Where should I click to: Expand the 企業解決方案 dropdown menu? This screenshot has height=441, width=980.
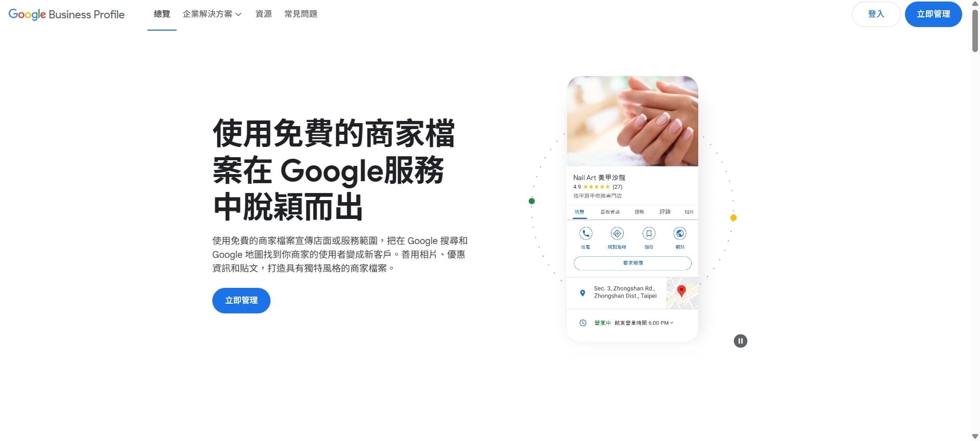pos(212,14)
